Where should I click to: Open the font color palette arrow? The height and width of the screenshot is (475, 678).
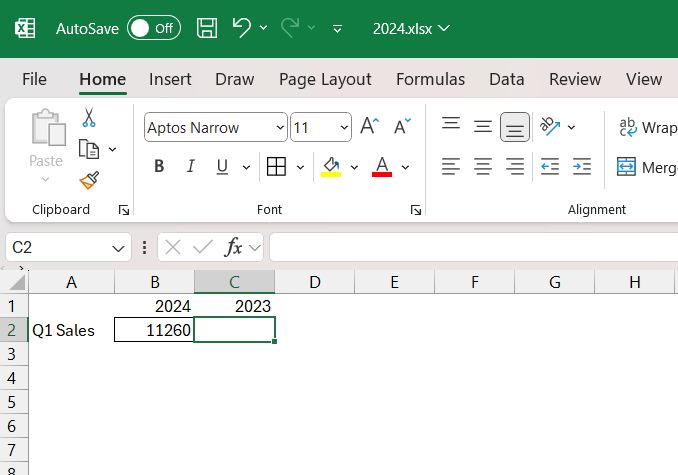[x=405, y=167]
